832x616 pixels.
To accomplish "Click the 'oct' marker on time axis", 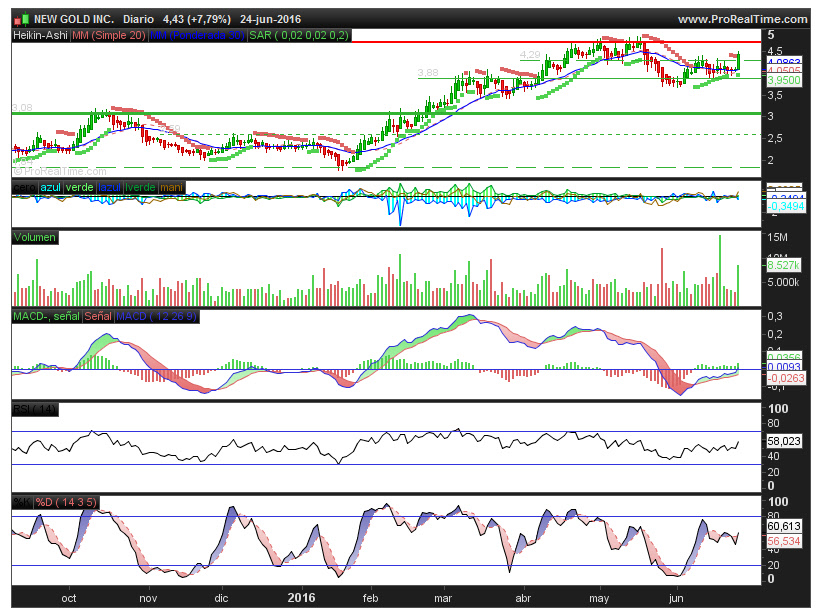I will point(69,598).
